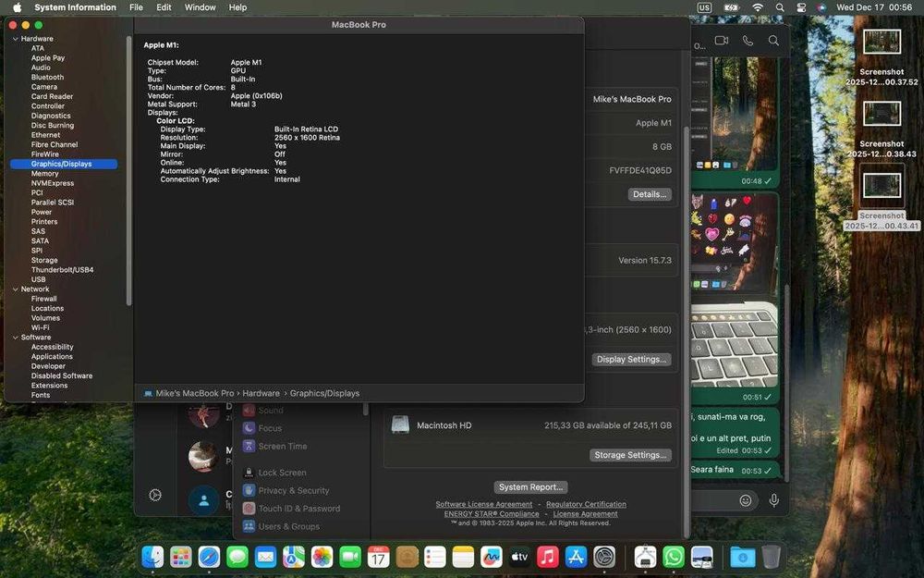Open Apple TV app in the Dock

[x=519, y=556]
